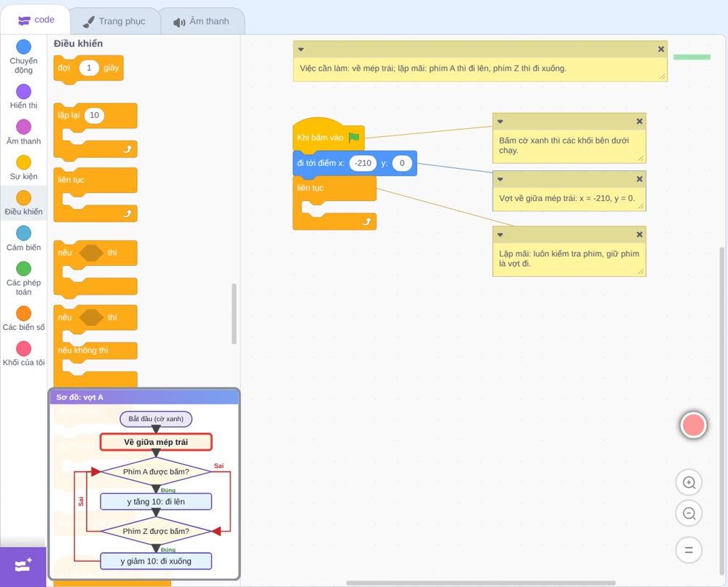The height and width of the screenshot is (587, 728).
Task: Switch to the Trang phục tab
Action: pos(114,21)
